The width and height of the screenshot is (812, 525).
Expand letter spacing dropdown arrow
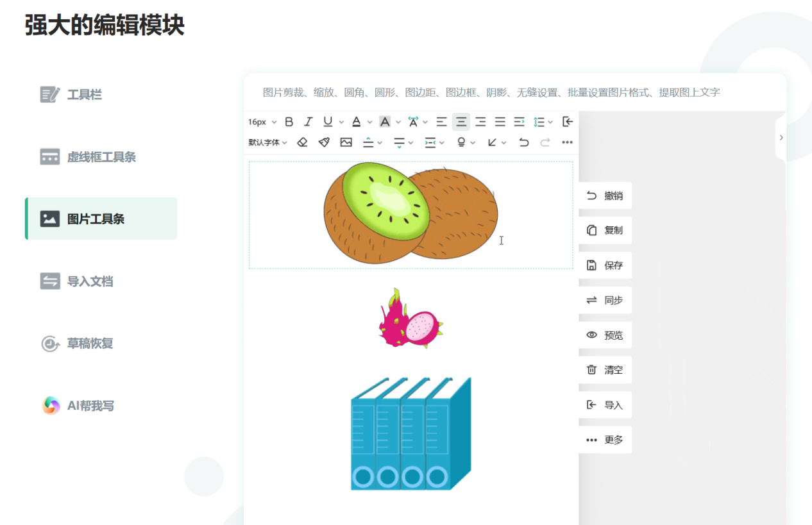[425, 122]
